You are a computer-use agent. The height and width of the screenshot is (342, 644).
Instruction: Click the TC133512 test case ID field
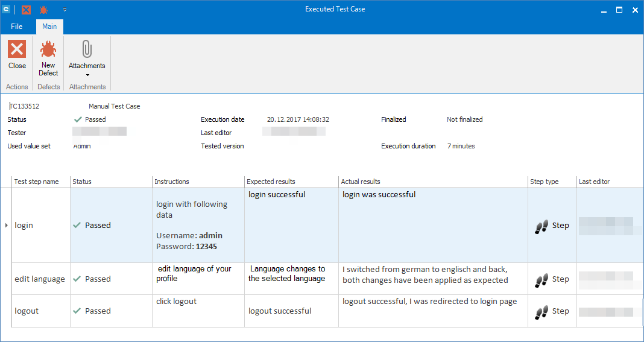coord(25,106)
